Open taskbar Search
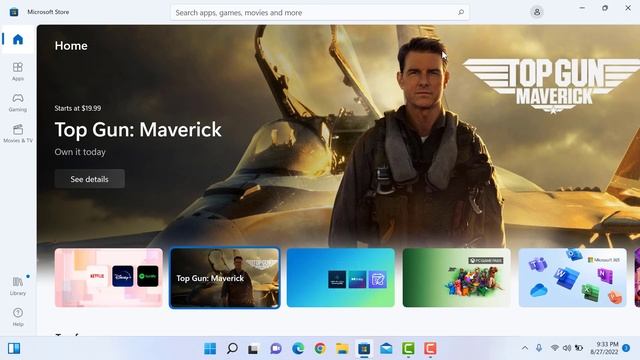Image resolution: width=640 pixels, height=360 pixels. point(232,349)
